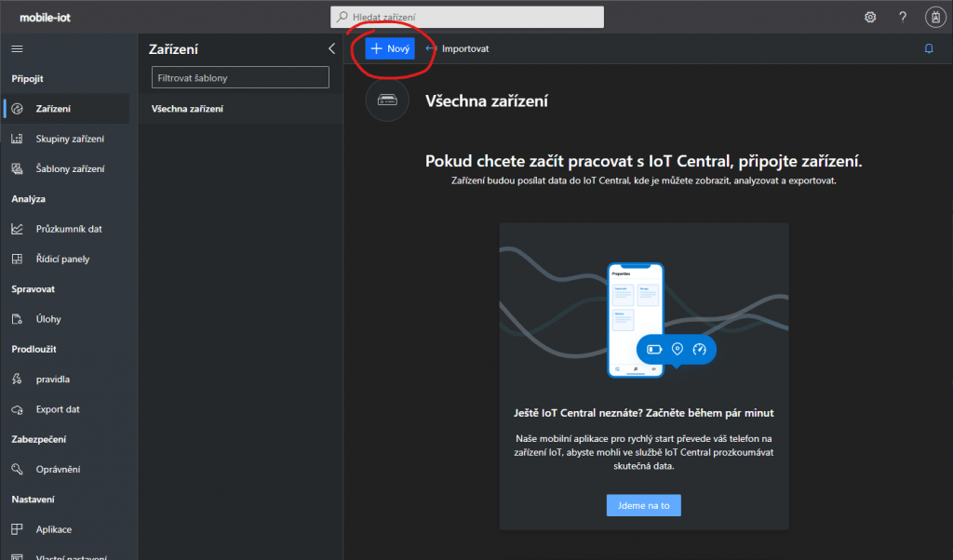Screen dimensions: 953x560
Task: Navigate to Řídicí panely
Action: click(62, 259)
